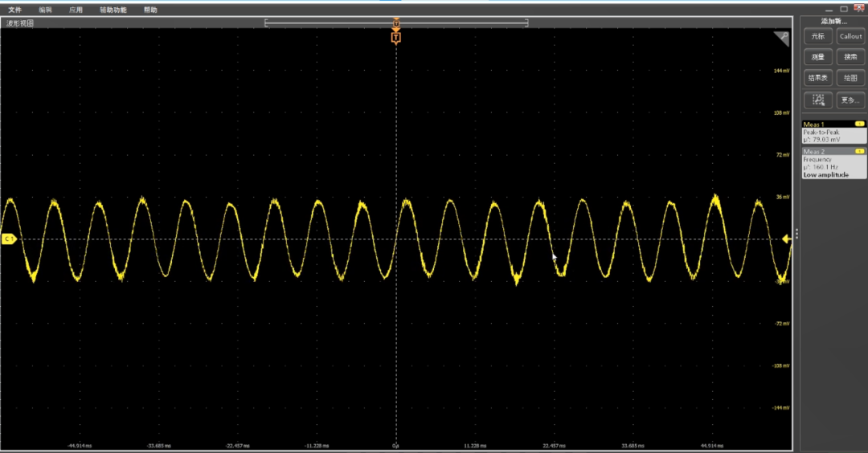The height and width of the screenshot is (453, 868).
Task: Click the 0 s time label
Action: 395,446
